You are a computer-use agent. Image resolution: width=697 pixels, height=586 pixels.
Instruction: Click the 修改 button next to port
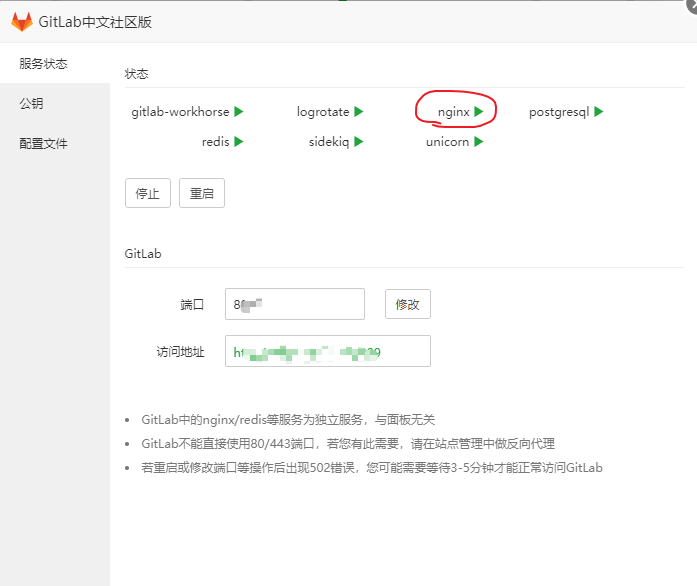[x=408, y=304]
